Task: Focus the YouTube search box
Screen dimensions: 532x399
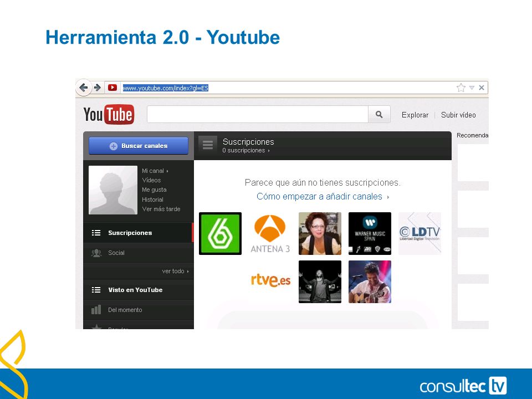Action: (x=258, y=114)
